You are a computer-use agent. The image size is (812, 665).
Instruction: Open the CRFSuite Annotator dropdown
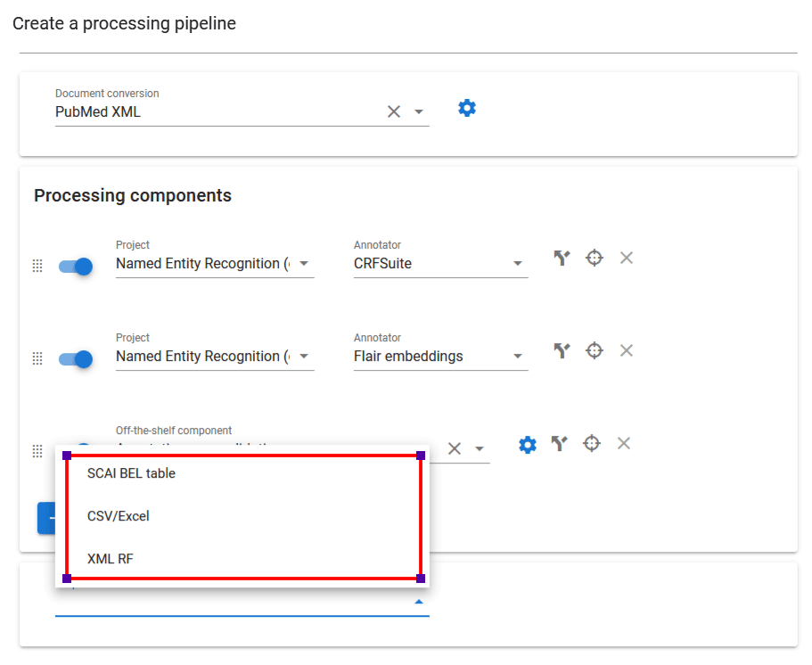click(517, 264)
